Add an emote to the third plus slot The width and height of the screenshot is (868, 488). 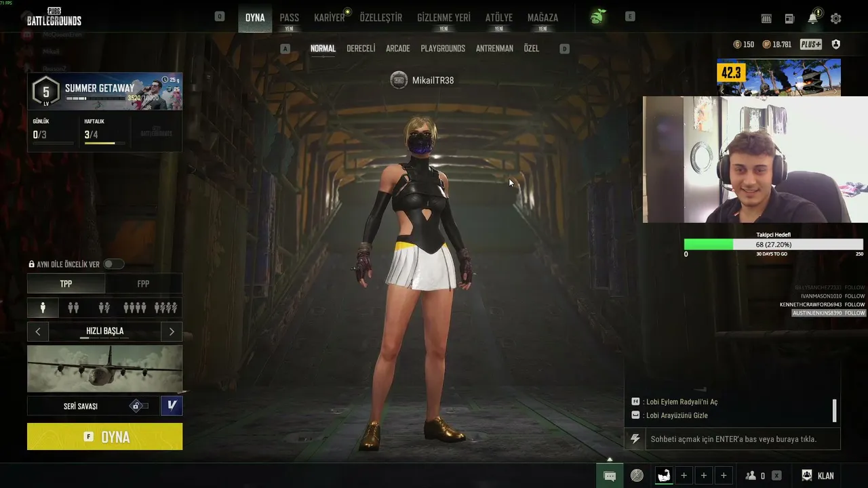(724, 476)
